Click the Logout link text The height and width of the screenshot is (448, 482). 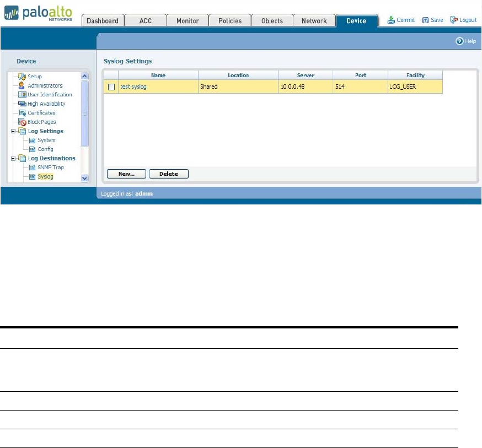click(468, 20)
